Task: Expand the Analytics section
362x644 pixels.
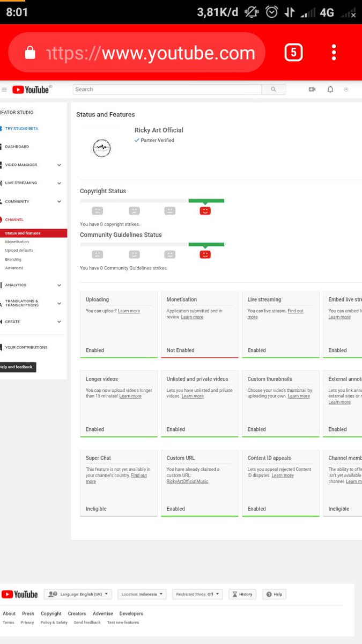Action: pos(59,286)
